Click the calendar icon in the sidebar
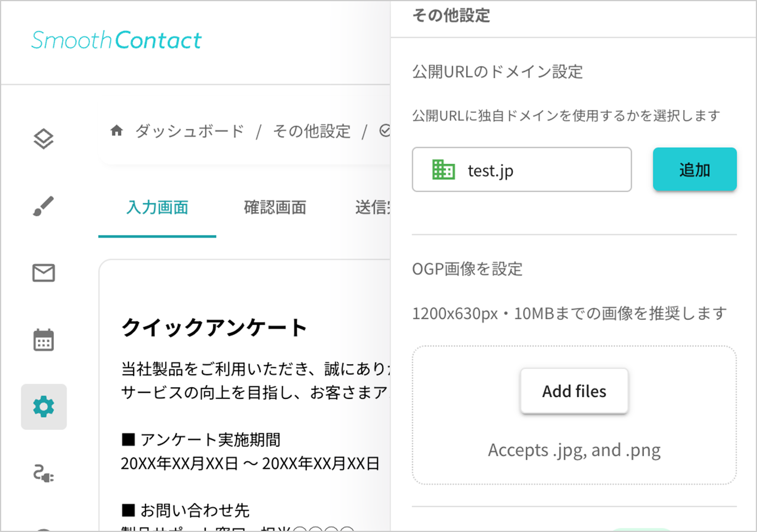Image resolution: width=757 pixels, height=532 pixels. pos(44,339)
